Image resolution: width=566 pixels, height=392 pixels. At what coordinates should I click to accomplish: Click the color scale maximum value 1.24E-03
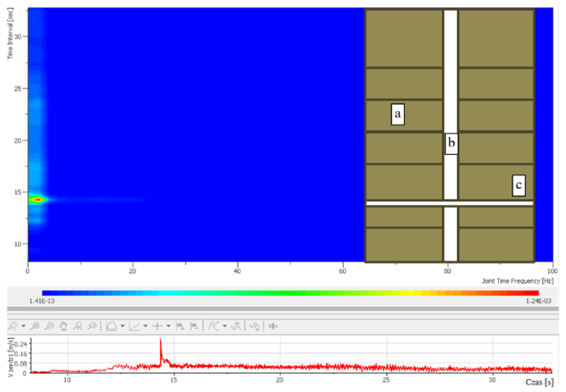(x=538, y=301)
